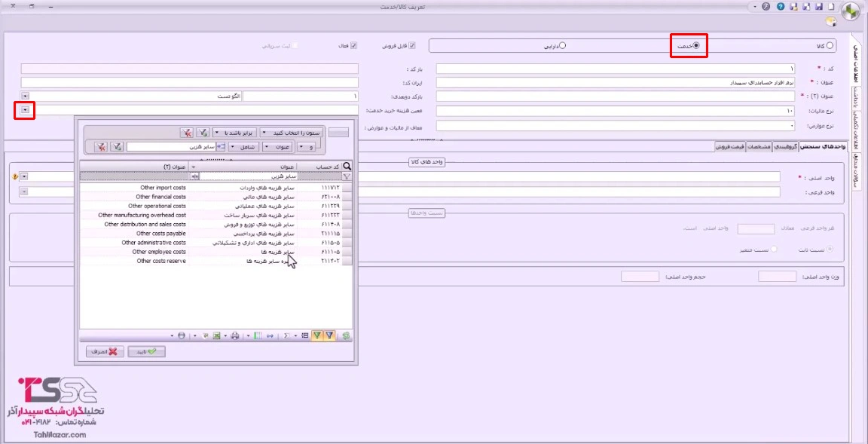Click funnel icon at filter row start

pyautogui.click(x=347, y=176)
